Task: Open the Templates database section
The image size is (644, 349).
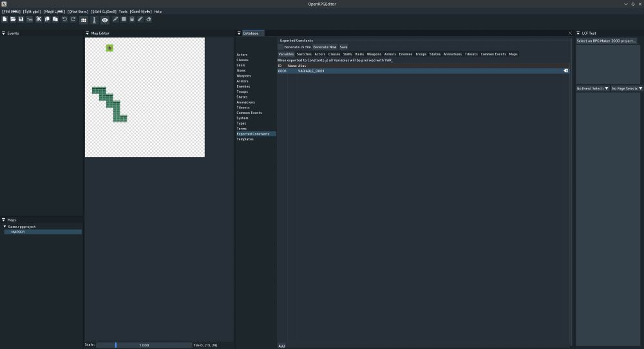Action: [x=245, y=139]
